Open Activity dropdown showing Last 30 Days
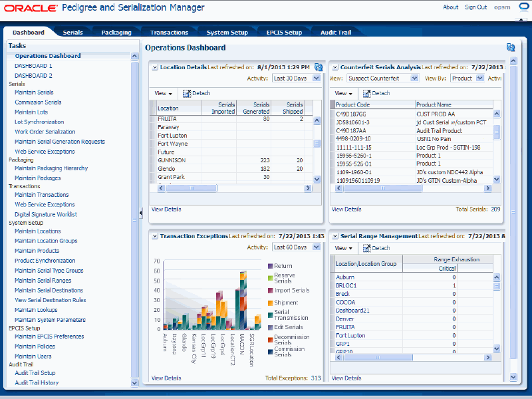Viewport: 532px width, 399px height. point(317,78)
